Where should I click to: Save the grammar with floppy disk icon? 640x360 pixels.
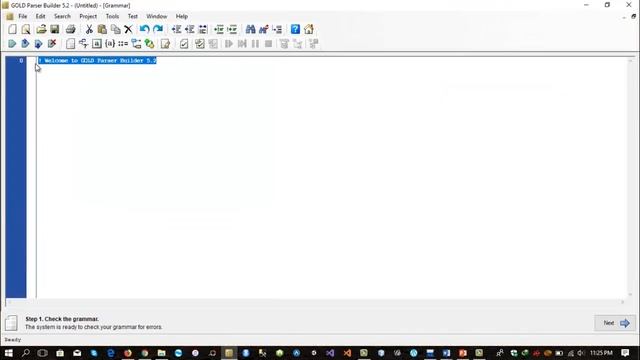coord(54,29)
